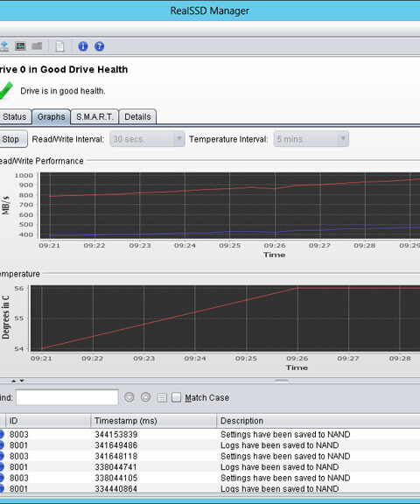Sort log by Timestamp (ms) column header
Viewport: 420px width, 504px height.
click(x=153, y=421)
